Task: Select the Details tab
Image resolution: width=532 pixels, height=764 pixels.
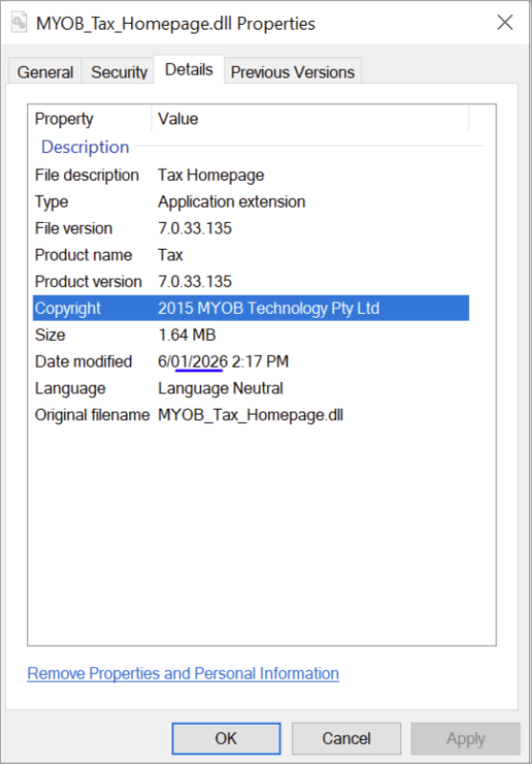Action: click(x=189, y=70)
